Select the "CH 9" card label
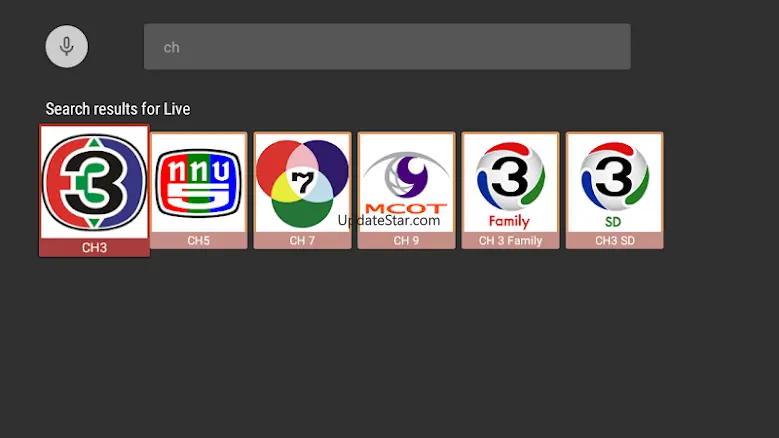The height and width of the screenshot is (438, 779). click(x=406, y=240)
